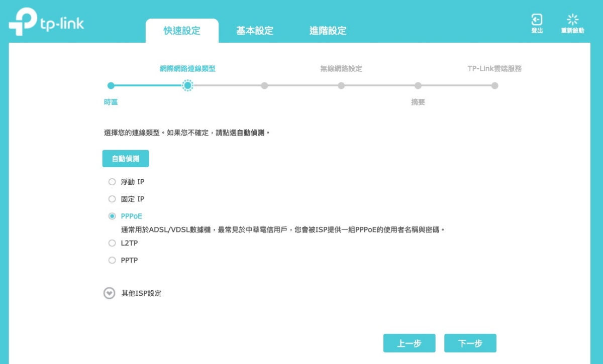
Task: Click the 上一步 back button
Action: [409, 343]
